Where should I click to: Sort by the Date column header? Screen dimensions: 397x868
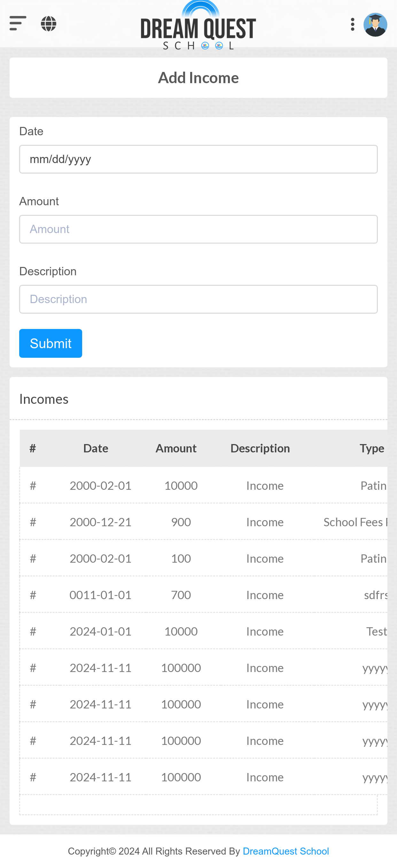(96, 448)
